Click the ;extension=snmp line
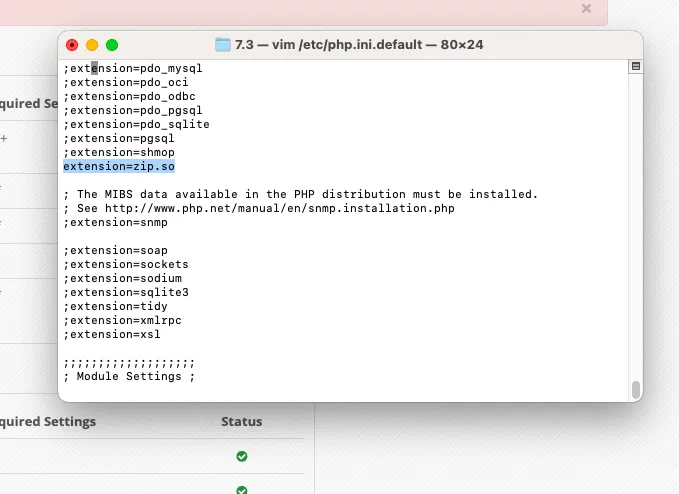 point(116,222)
